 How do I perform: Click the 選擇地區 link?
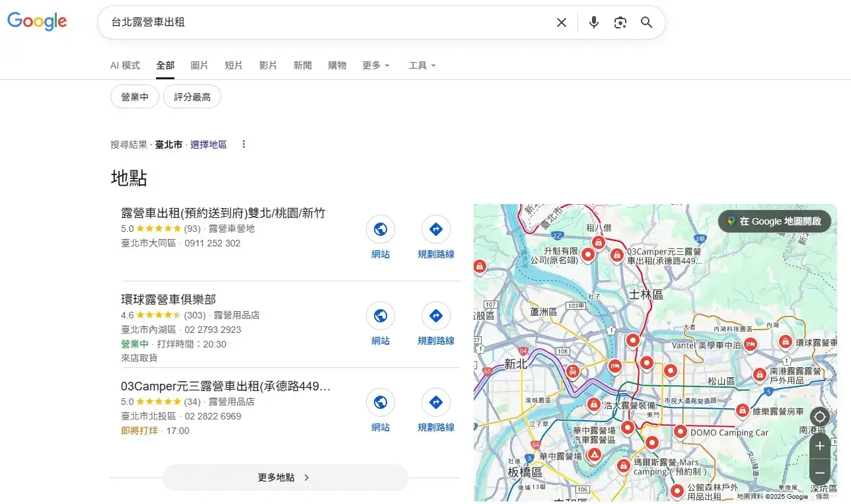[209, 144]
